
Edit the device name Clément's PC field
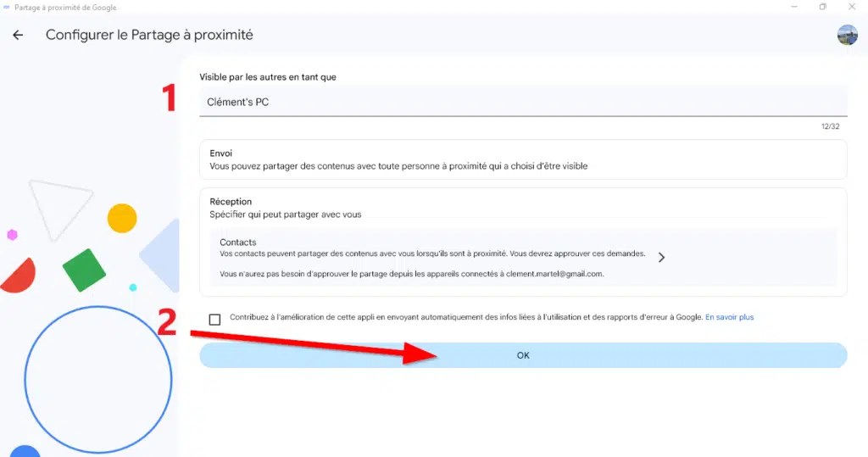[523, 102]
